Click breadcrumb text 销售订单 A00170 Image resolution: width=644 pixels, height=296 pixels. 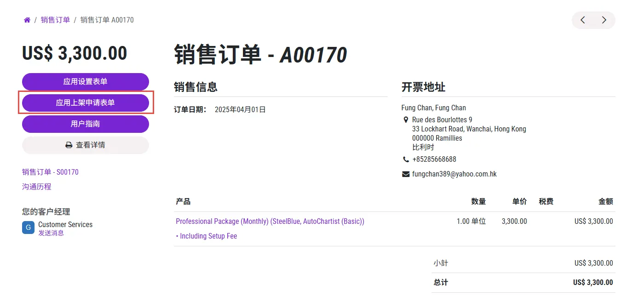pyautogui.click(x=107, y=20)
